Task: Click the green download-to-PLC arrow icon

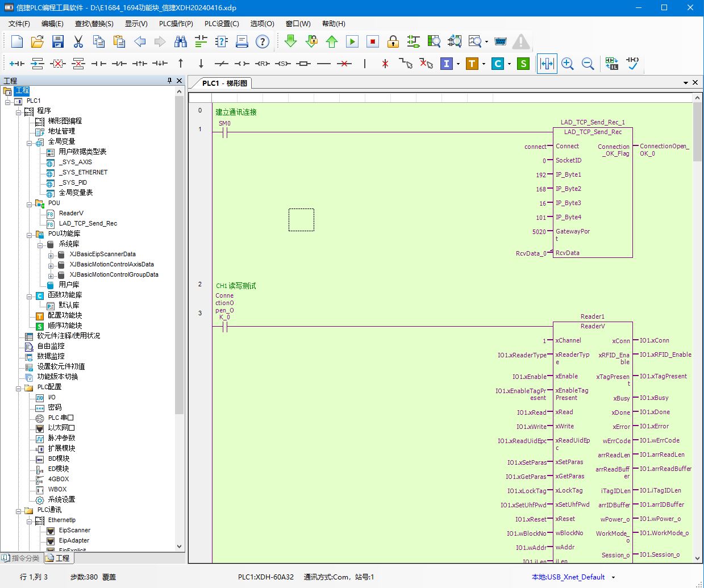Action: coord(290,41)
